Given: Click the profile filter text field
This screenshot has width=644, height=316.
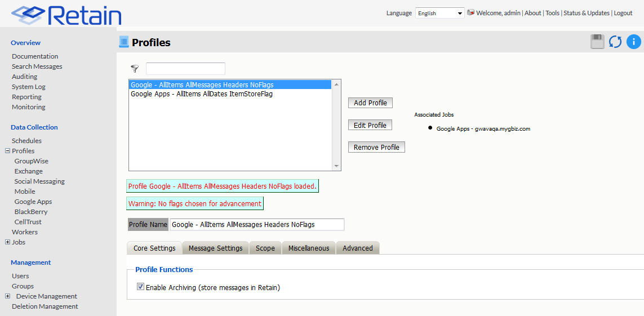Looking at the screenshot, I should pos(185,69).
